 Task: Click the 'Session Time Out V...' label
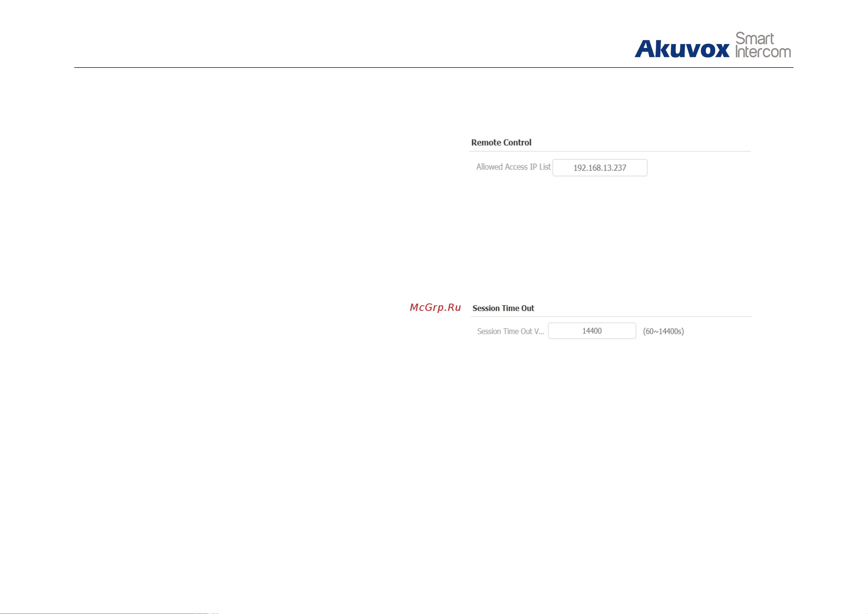pos(511,331)
